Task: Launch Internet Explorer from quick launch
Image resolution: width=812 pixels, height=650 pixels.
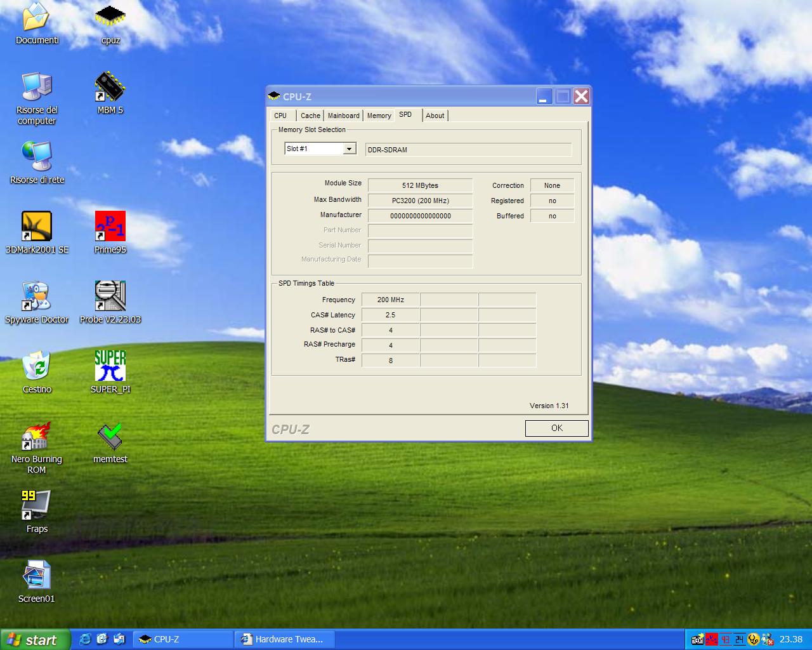Action: [x=85, y=639]
